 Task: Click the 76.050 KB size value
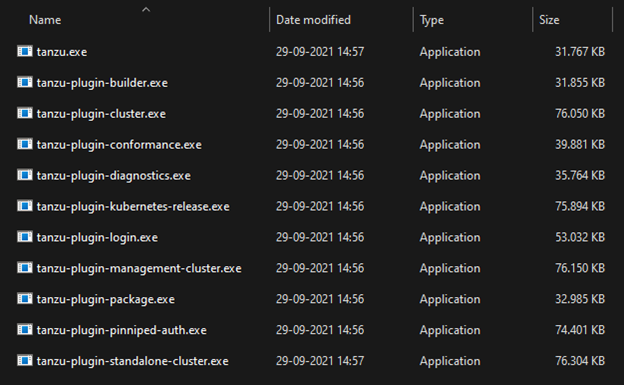pos(580,113)
